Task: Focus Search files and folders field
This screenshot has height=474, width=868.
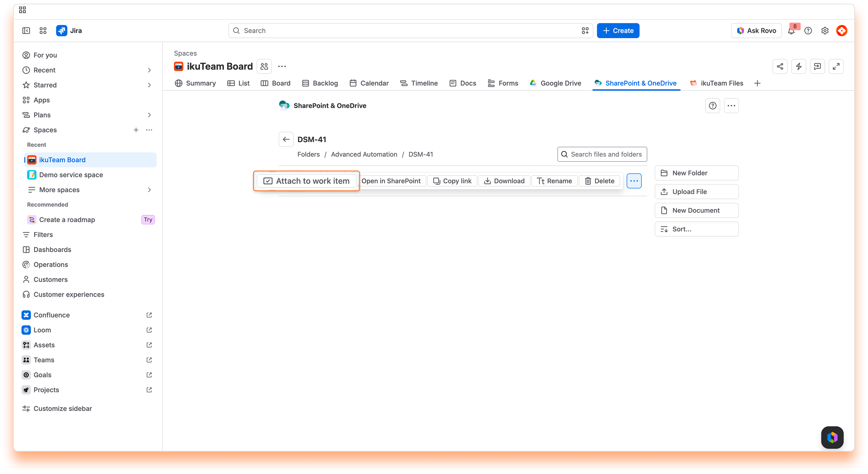Action: coord(602,154)
